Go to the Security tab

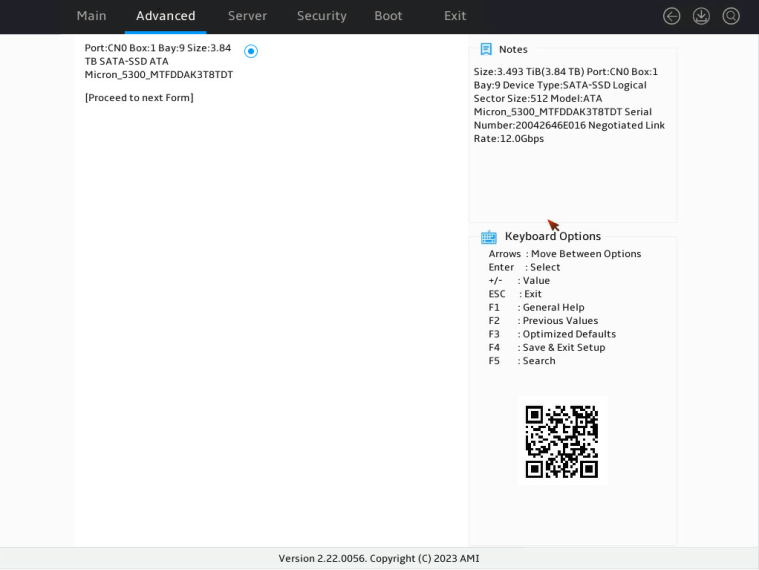(322, 16)
